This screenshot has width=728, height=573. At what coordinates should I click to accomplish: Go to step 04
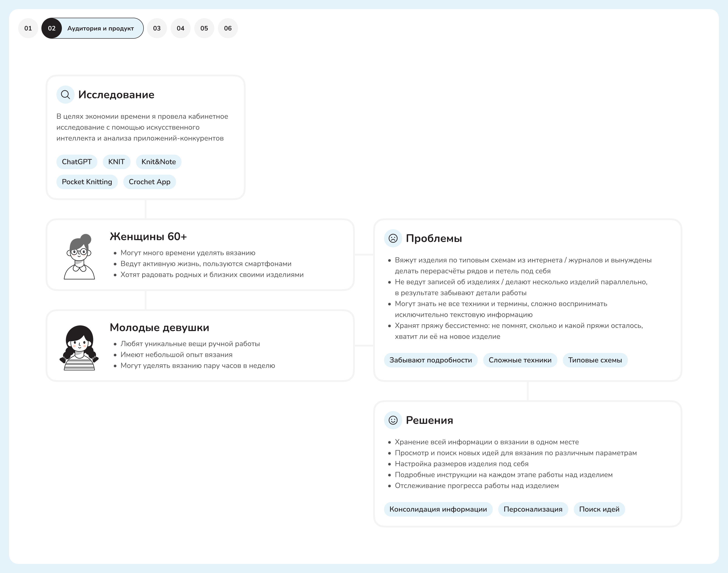(x=181, y=28)
